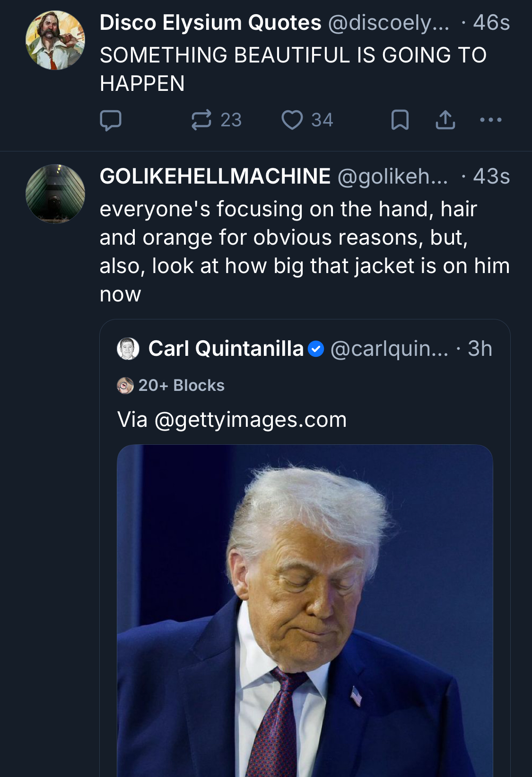
Task: Tap the @discoely handle
Action: [x=389, y=23]
